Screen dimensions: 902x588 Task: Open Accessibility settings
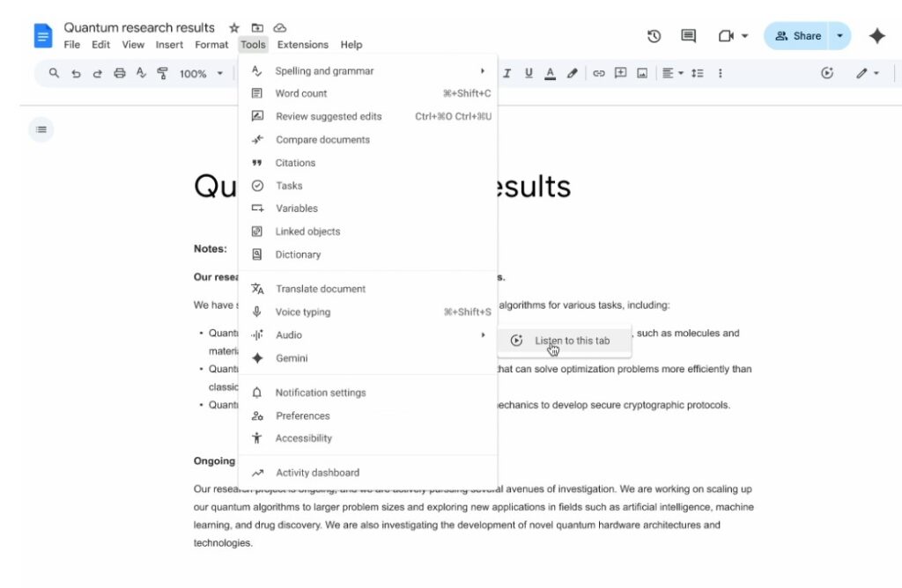(368, 438)
